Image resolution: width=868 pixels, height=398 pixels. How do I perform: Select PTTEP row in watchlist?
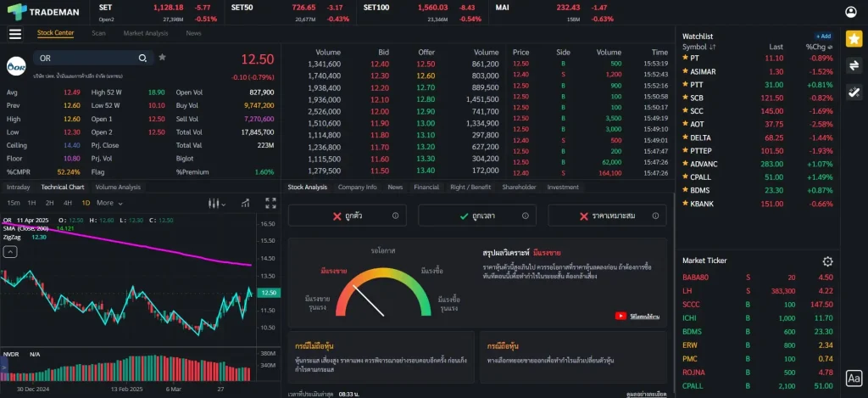coord(758,151)
